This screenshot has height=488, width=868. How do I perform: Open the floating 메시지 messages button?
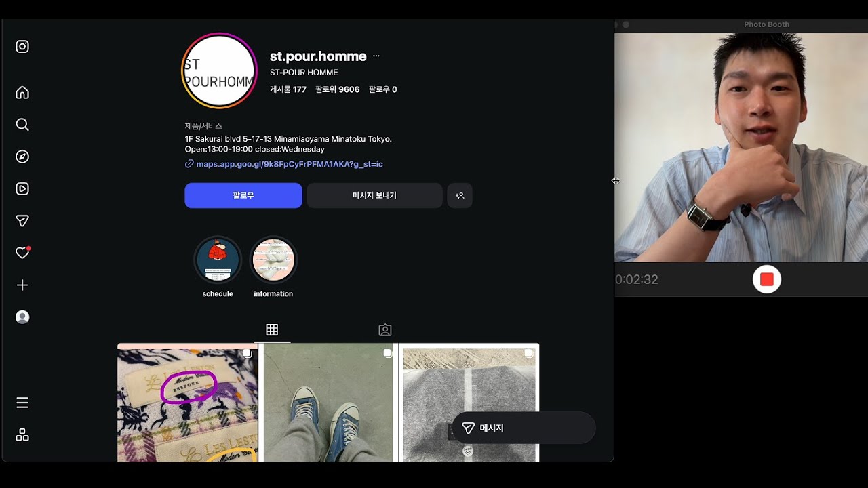pyautogui.click(x=524, y=428)
